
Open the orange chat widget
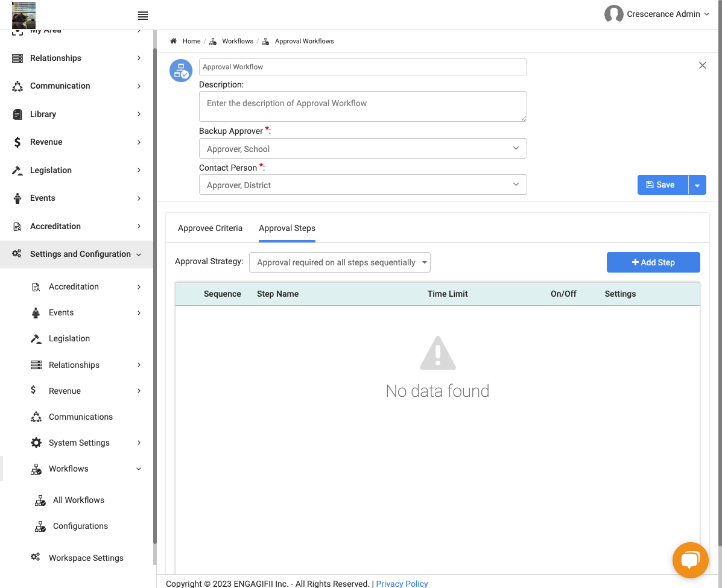(x=690, y=560)
